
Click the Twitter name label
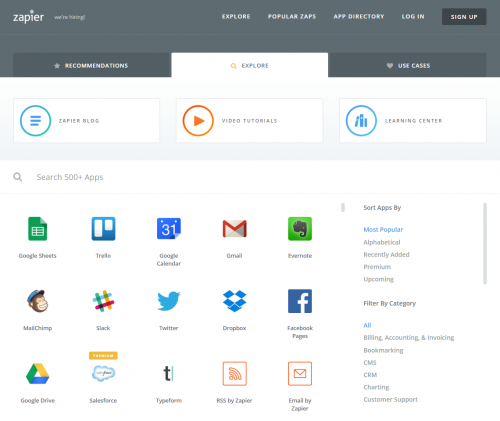point(169,328)
